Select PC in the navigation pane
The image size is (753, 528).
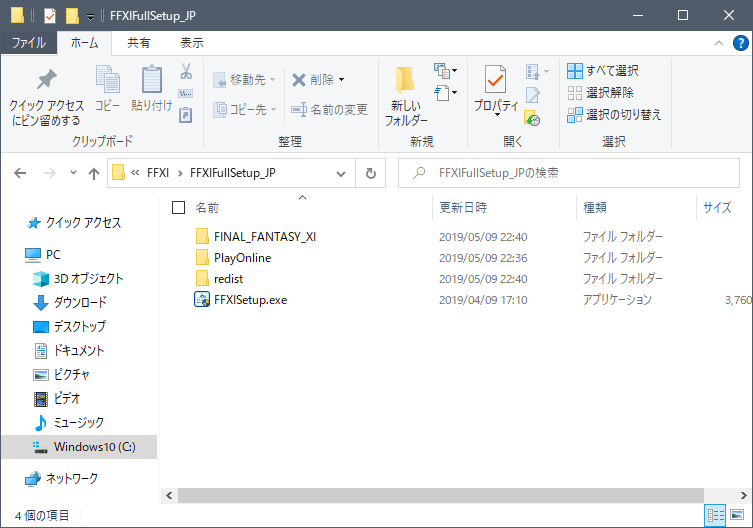point(42,255)
